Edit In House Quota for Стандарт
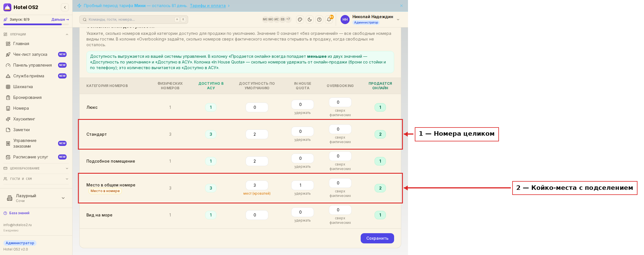This screenshot has height=255, width=644. click(303, 131)
